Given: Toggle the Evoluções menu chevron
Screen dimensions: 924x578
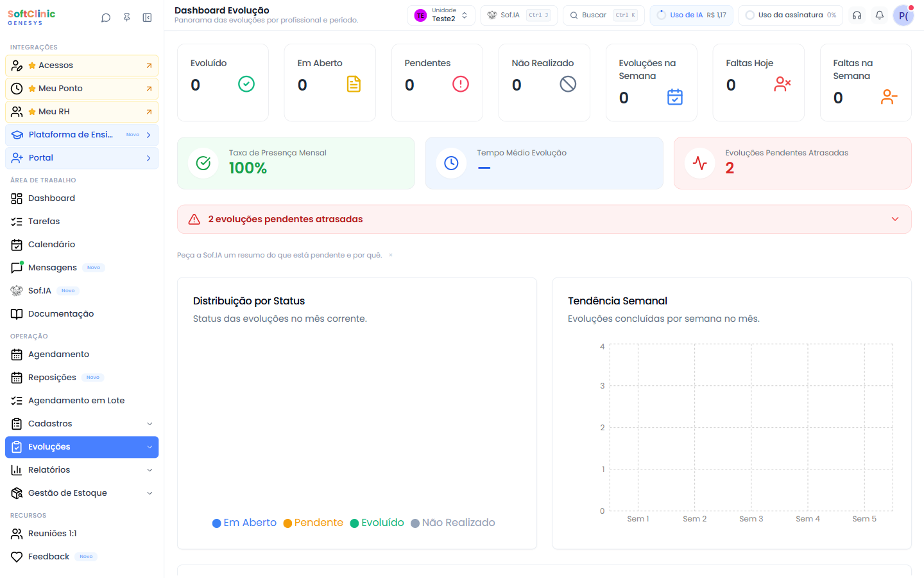Looking at the screenshot, I should (150, 447).
